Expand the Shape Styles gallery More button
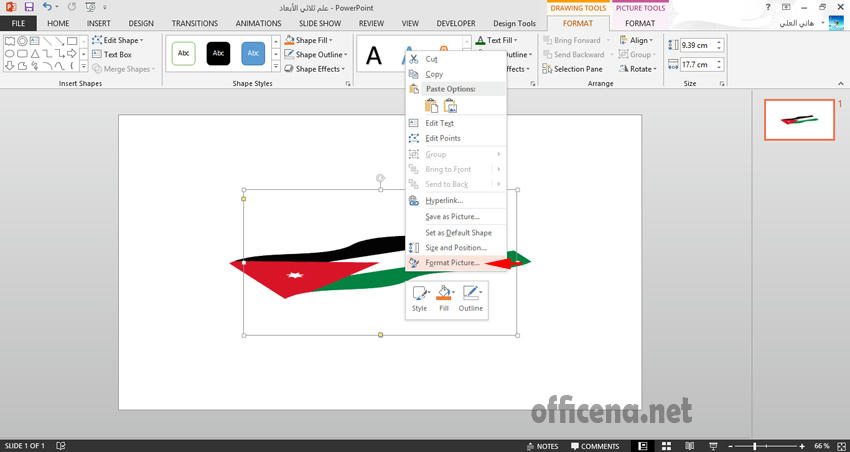This screenshot has height=452, width=850. click(275, 67)
